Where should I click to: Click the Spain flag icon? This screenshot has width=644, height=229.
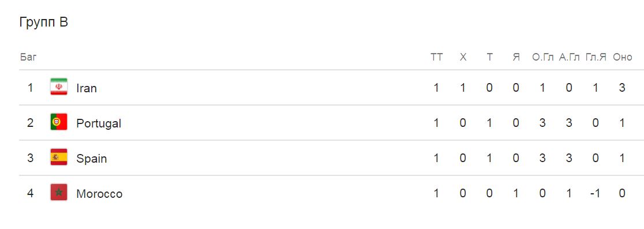point(59,157)
